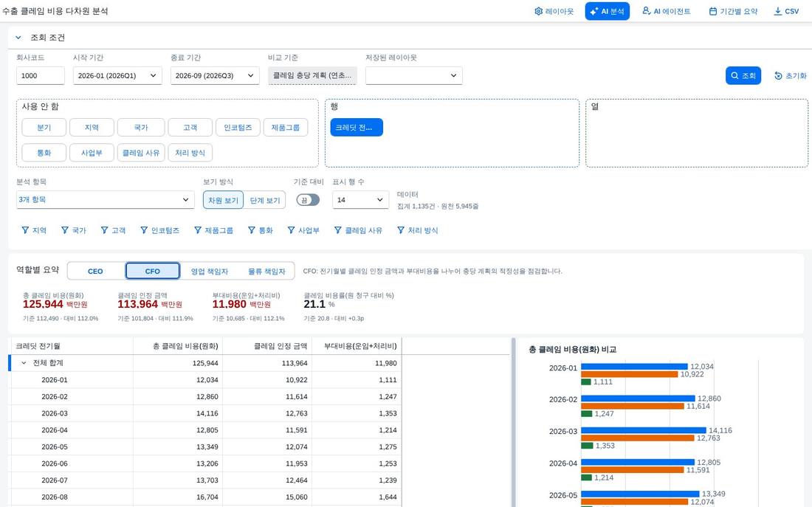Click the 부대비용(운임+처리비) column header
This screenshot has height=507, width=812.
(357, 346)
